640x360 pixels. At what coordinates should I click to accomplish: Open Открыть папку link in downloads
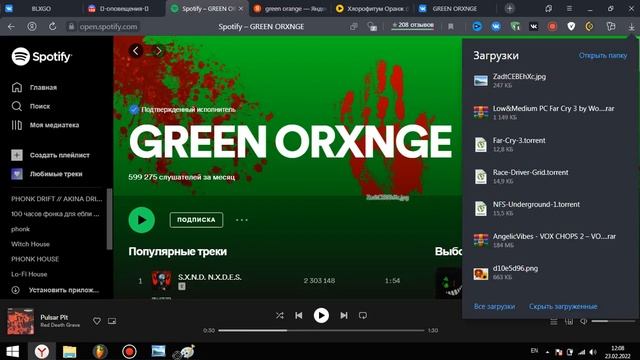click(603, 56)
